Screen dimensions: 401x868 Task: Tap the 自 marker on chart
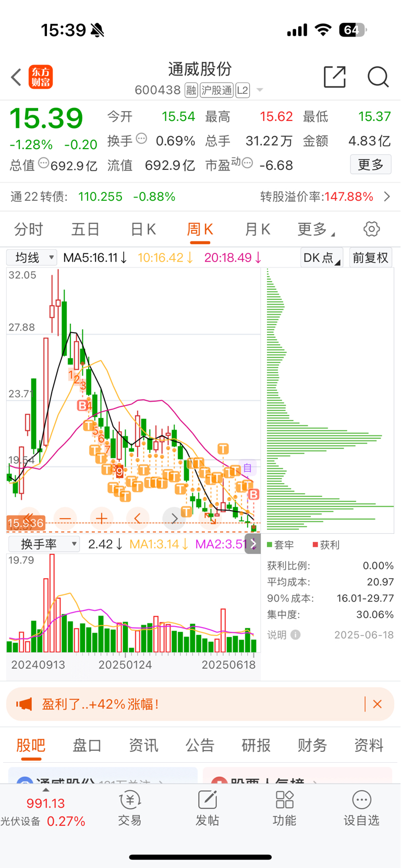click(x=248, y=468)
